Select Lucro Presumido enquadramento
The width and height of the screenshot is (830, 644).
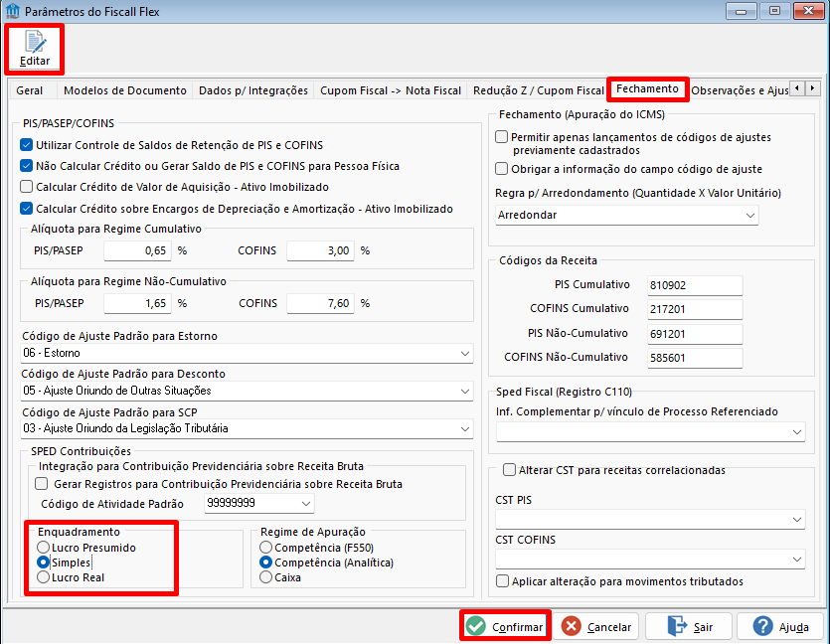click(44, 548)
